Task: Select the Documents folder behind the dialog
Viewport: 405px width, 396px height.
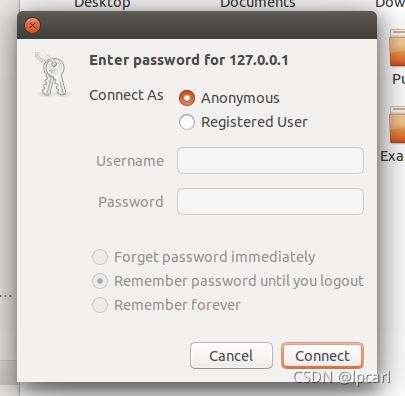Action: [258, 4]
